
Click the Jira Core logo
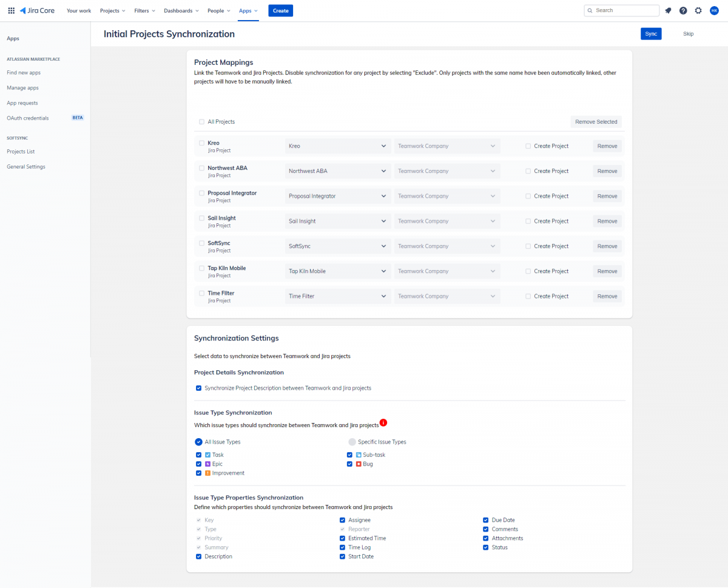38,10
